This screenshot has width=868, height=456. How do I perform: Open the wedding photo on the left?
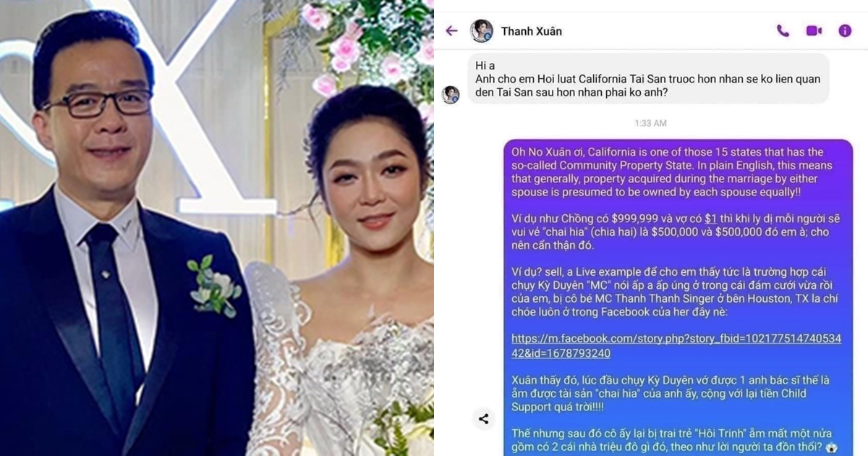[x=217, y=228]
